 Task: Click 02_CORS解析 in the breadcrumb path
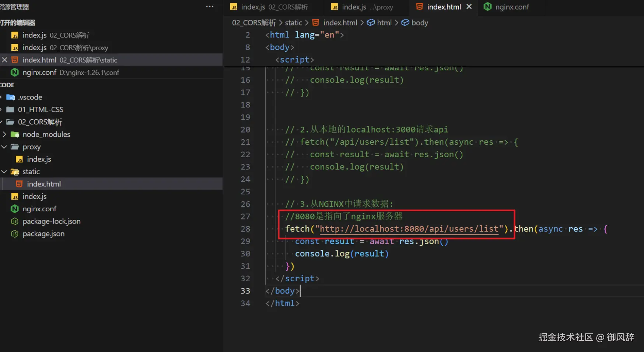point(254,23)
